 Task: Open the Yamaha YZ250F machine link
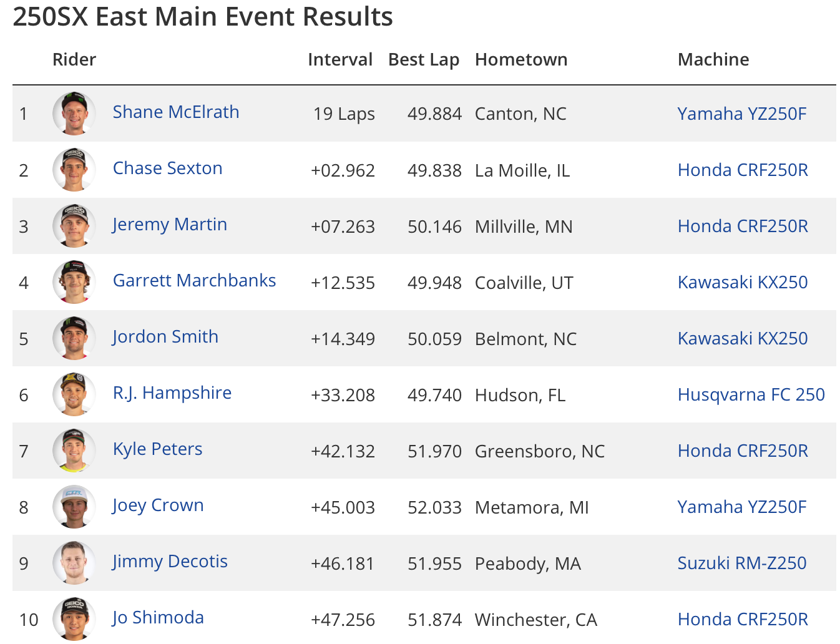[741, 114]
